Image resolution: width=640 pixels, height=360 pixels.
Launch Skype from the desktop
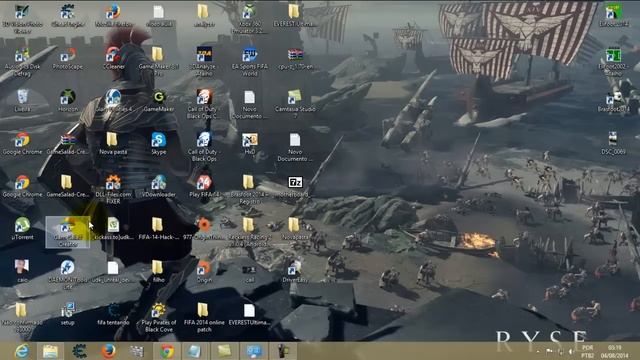[x=159, y=143]
